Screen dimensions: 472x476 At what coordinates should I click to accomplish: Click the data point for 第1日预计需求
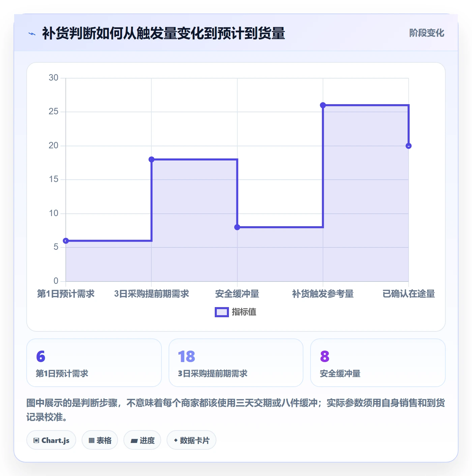(x=66, y=241)
